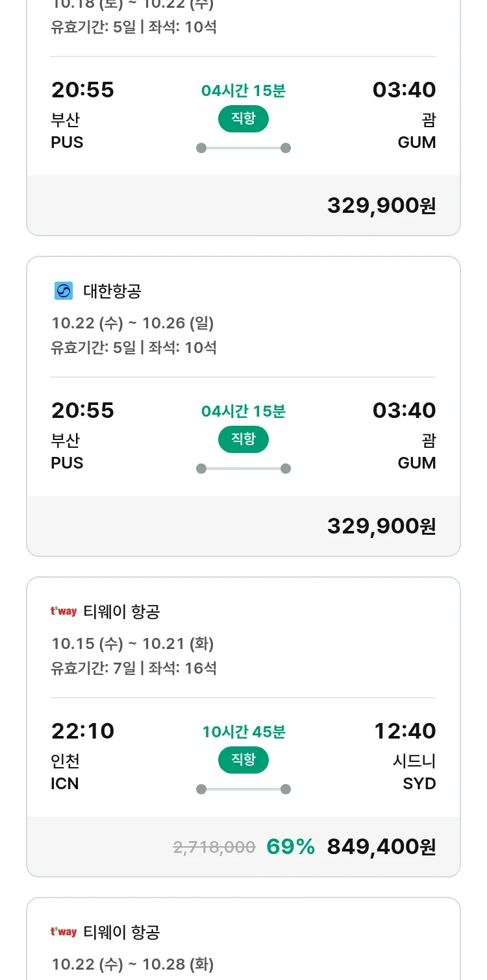Click t'way logo on the 10.15–10.21 flight
487x980 pixels.
coord(64,611)
